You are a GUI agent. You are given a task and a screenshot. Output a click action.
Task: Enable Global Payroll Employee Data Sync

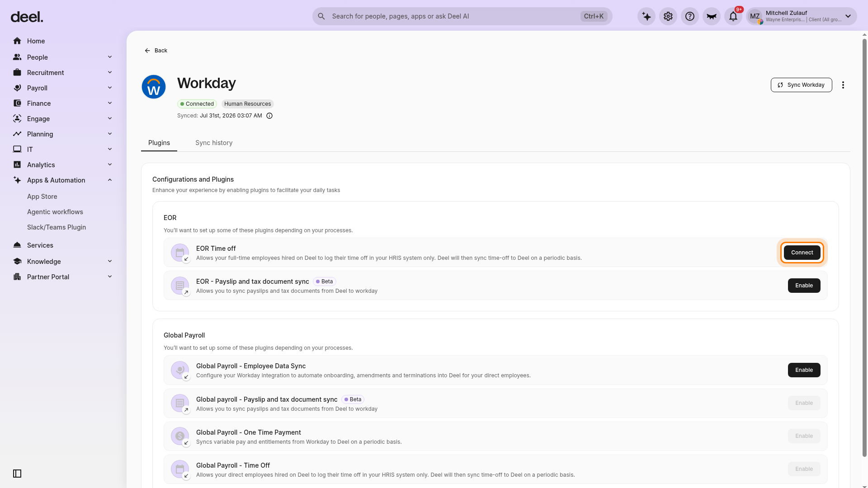tap(804, 370)
